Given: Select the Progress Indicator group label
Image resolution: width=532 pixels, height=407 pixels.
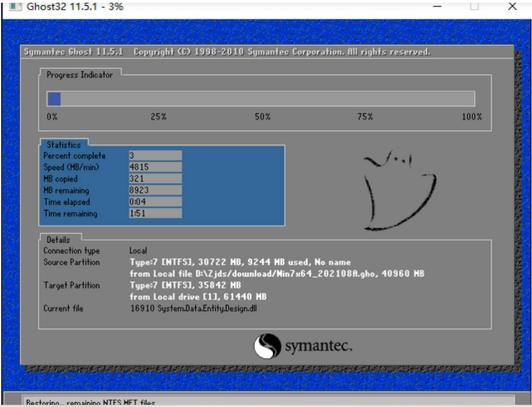Looking at the screenshot, I should pos(80,75).
